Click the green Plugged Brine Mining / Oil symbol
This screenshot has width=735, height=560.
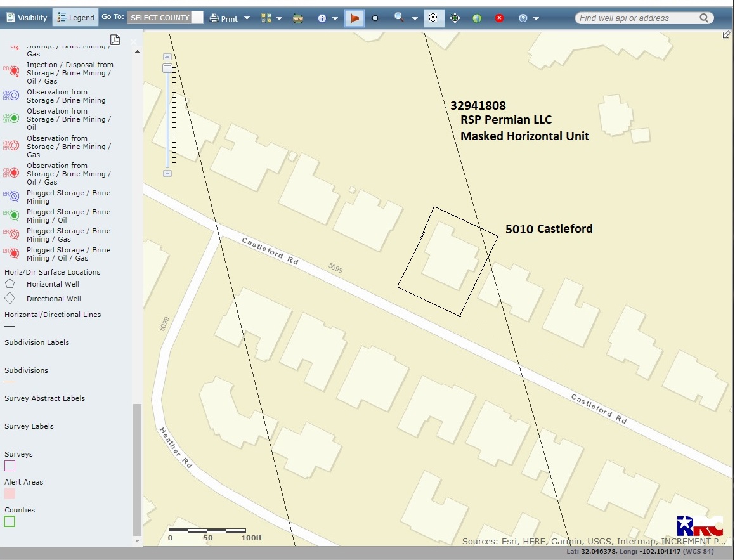[x=11, y=215]
